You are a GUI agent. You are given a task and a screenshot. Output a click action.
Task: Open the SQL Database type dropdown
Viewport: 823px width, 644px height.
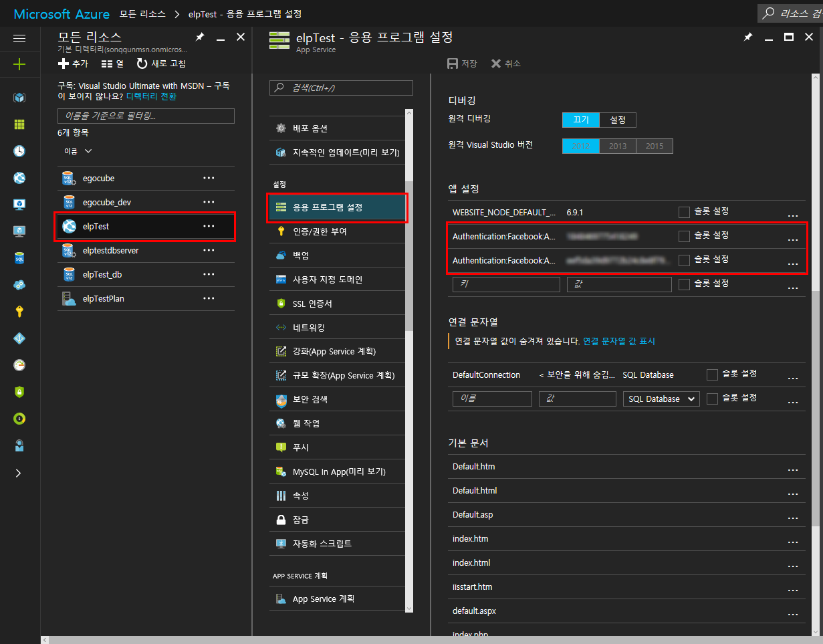click(x=661, y=399)
